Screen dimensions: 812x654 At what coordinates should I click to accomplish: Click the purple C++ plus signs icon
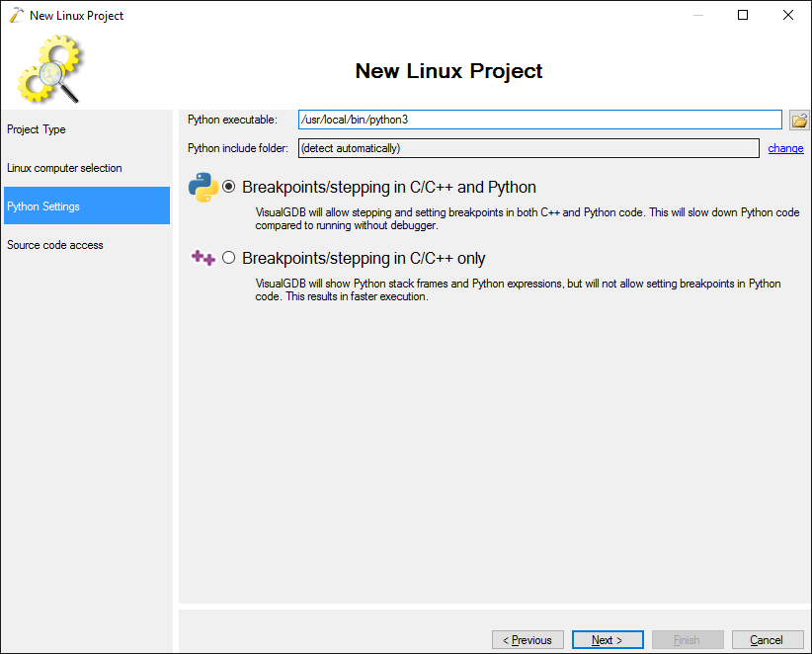203,258
